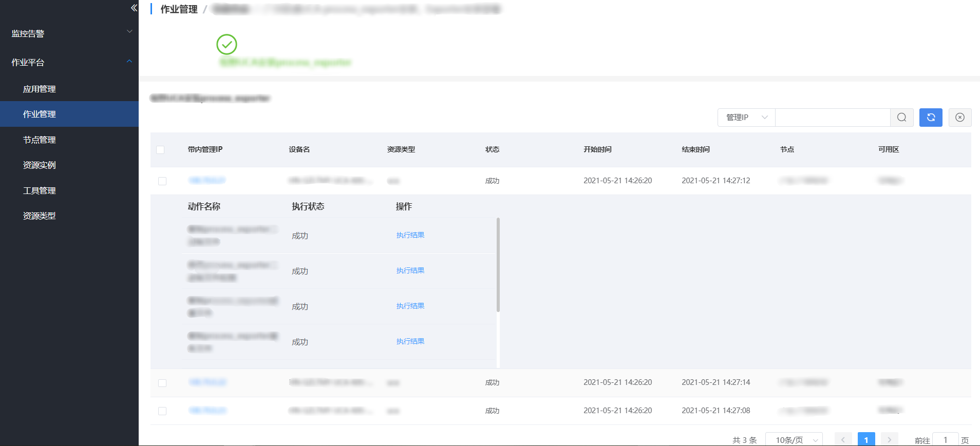Viewport: 980px width, 446px height.
Task: Check the first row's checkbox
Action: (x=162, y=181)
